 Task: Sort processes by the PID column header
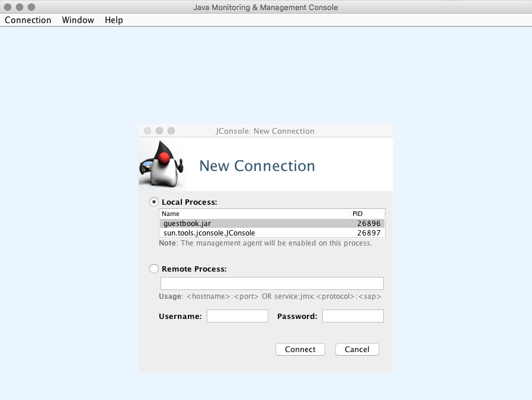point(357,214)
